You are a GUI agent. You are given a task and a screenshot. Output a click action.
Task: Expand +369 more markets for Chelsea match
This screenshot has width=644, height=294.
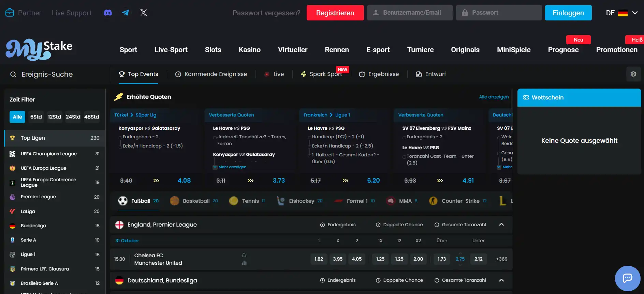click(x=501, y=259)
